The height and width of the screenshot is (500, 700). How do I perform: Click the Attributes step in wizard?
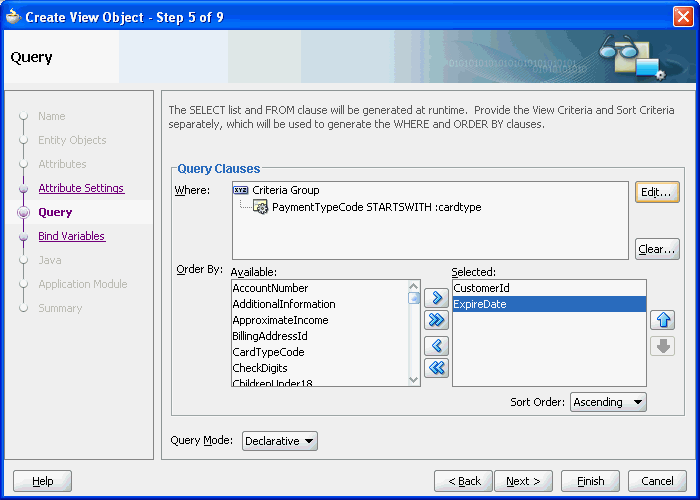pyautogui.click(x=62, y=164)
